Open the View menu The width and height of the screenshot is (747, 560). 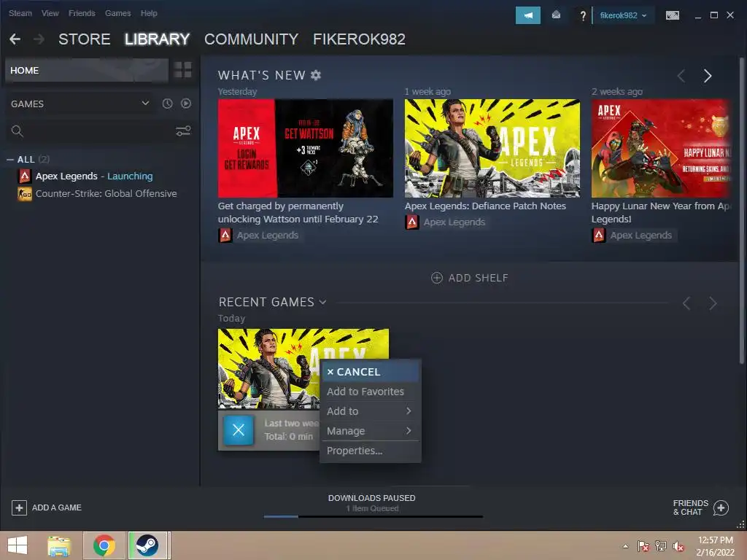50,13
